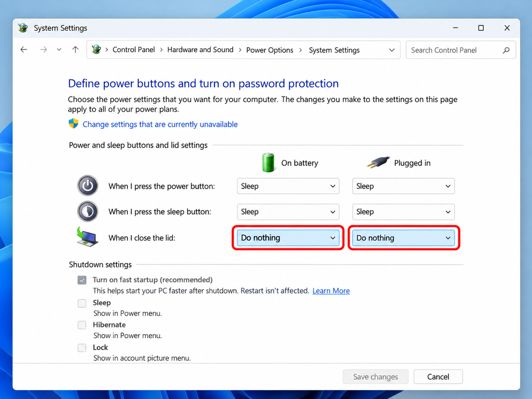This screenshot has width=532, height=399.
Task: Open Hardware and Sound breadcrumb
Action: pyautogui.click(x=200, y=49)
